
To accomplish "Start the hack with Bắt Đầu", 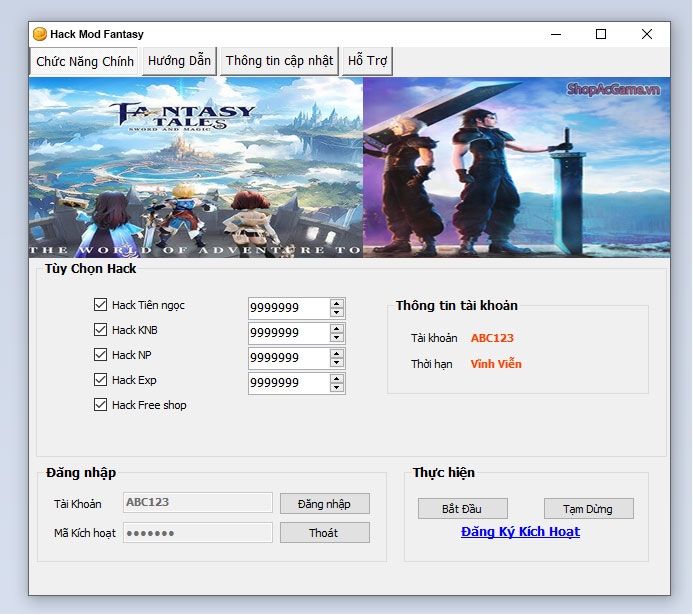I will pos(463,509).
